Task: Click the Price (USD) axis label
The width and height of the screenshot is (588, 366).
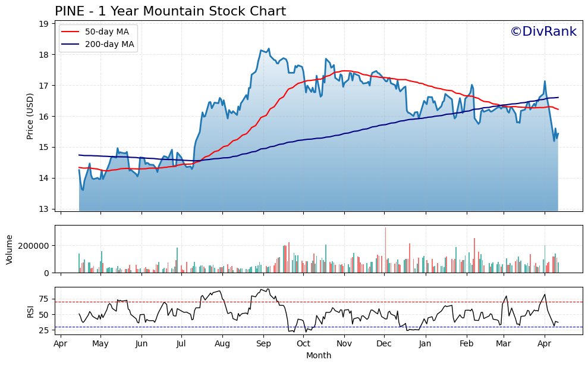Action: point(30,117)
